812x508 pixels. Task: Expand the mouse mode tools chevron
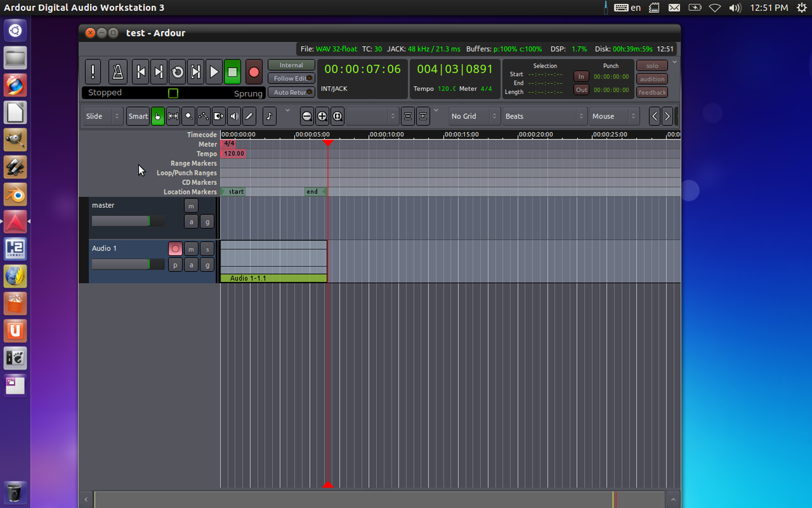(x=288, y=110)
